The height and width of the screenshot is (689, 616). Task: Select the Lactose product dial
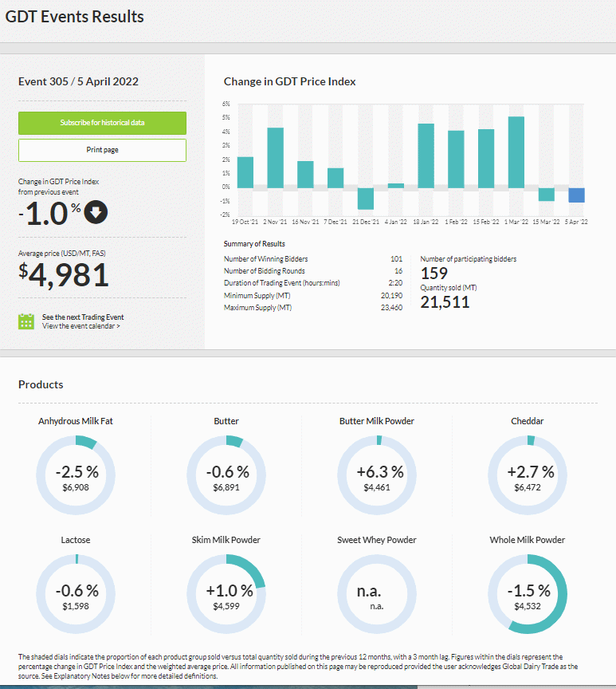(x=76, y=593)
